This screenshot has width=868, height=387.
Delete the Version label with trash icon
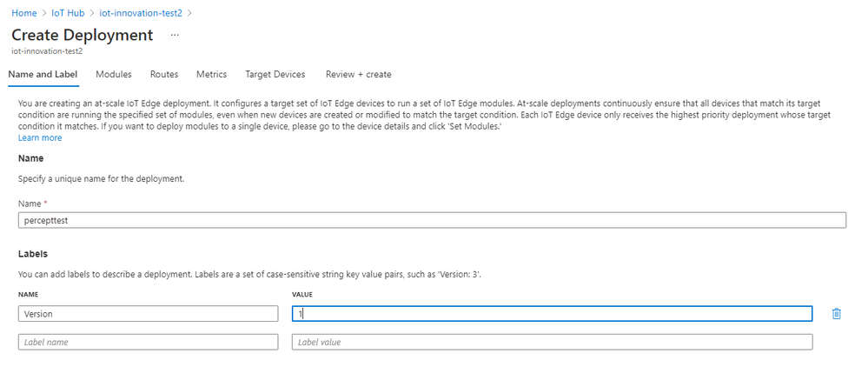pos(836,314)
